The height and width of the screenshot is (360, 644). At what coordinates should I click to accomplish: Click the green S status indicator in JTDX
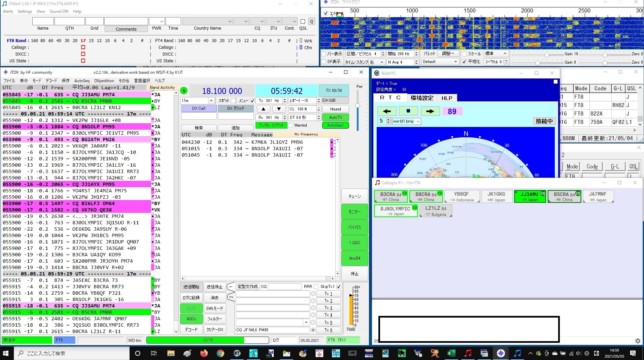coord(184,91)
